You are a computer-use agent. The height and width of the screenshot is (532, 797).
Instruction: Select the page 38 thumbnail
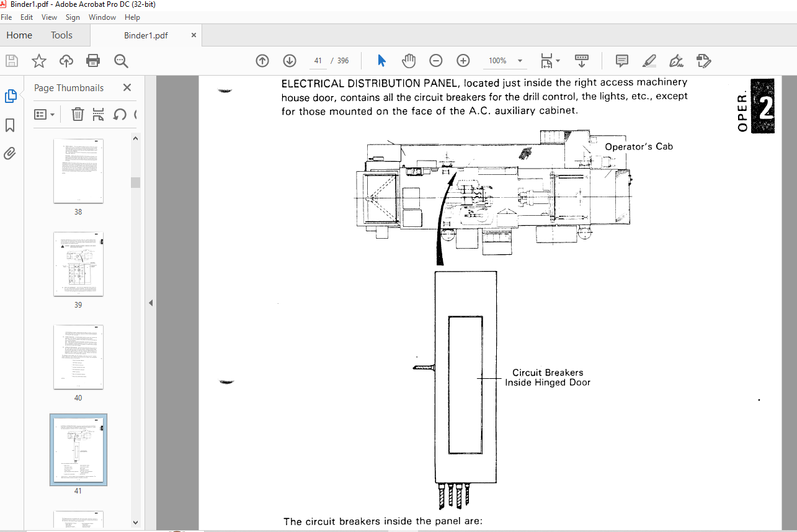[78, 171]
